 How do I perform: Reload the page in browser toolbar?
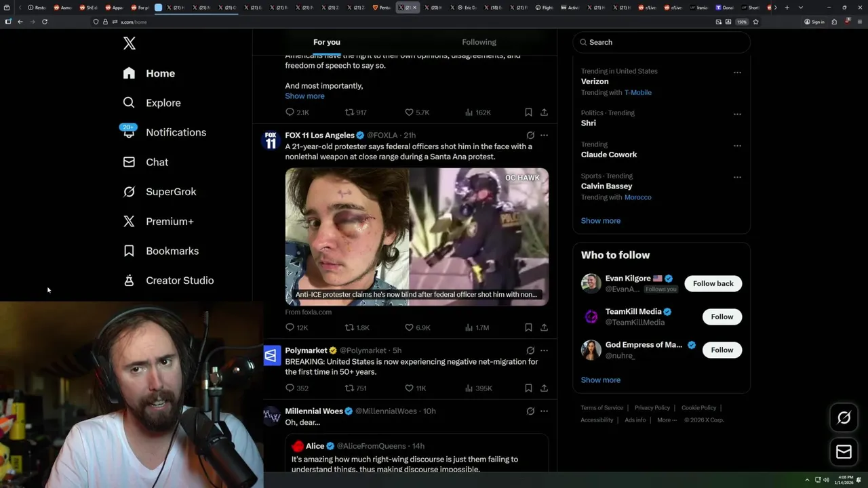(x=45, y=22)
